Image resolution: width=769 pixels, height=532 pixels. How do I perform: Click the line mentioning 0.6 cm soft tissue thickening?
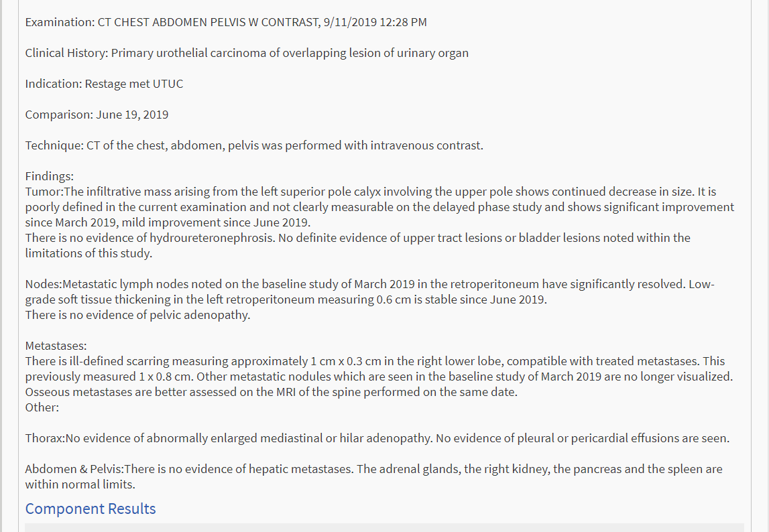tap(286, 300)
